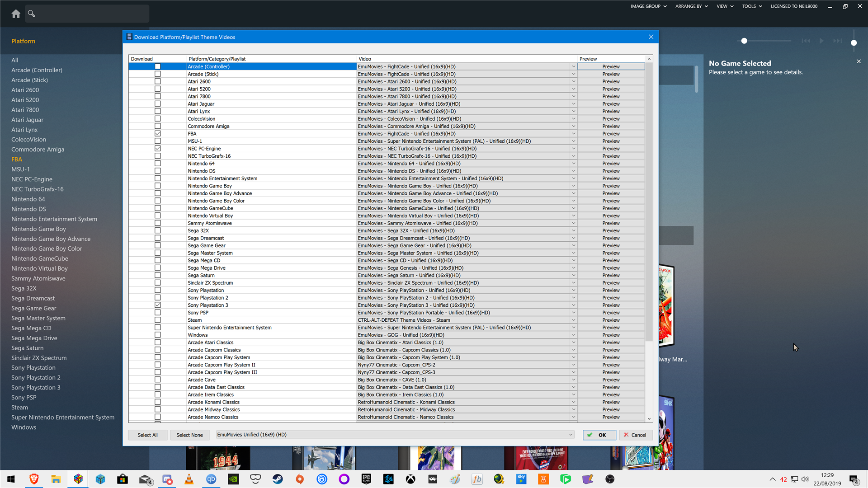The image size is (868, 488).
Task: Preview video for Sony Playstation 2 row
Action: 611,298
